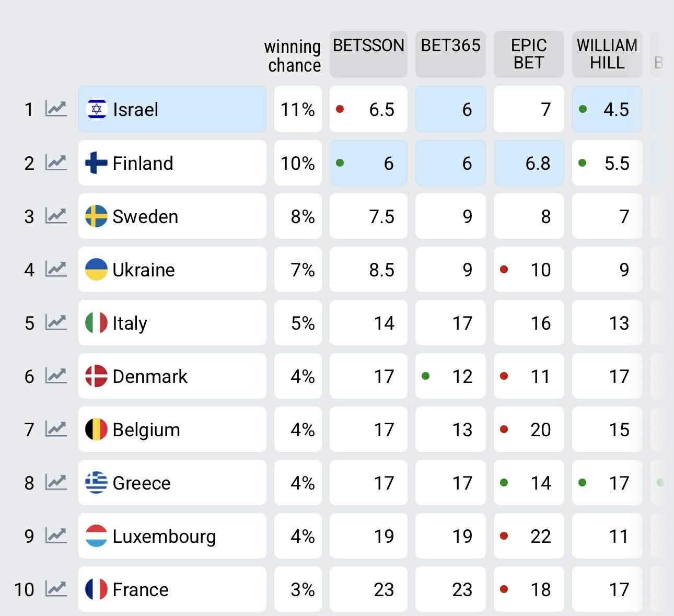Click the WILLIAM HILL column header
674x616 pixels.
pos(607,53)
